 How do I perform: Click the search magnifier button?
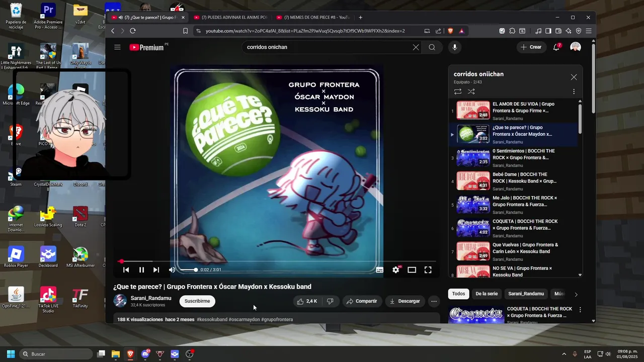click(x=432, y=47)
